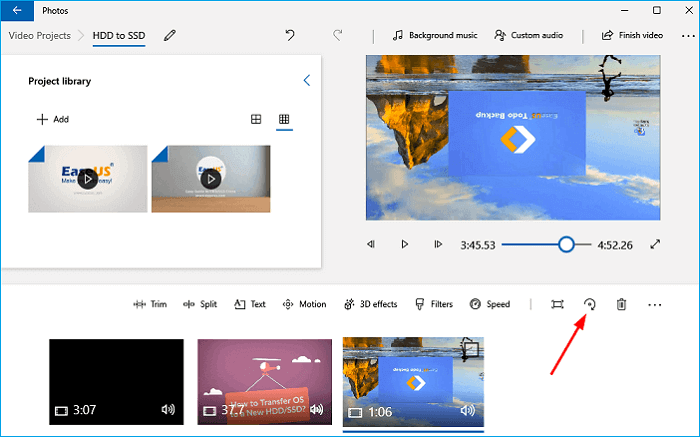The height and width of the screenshot is (437, 700).
Task: Open the top-right See more menu
Action: [x=687, y=35]
